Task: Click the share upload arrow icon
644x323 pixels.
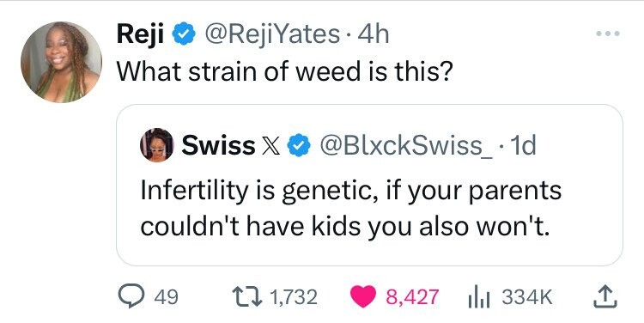Action: [605, 296]
